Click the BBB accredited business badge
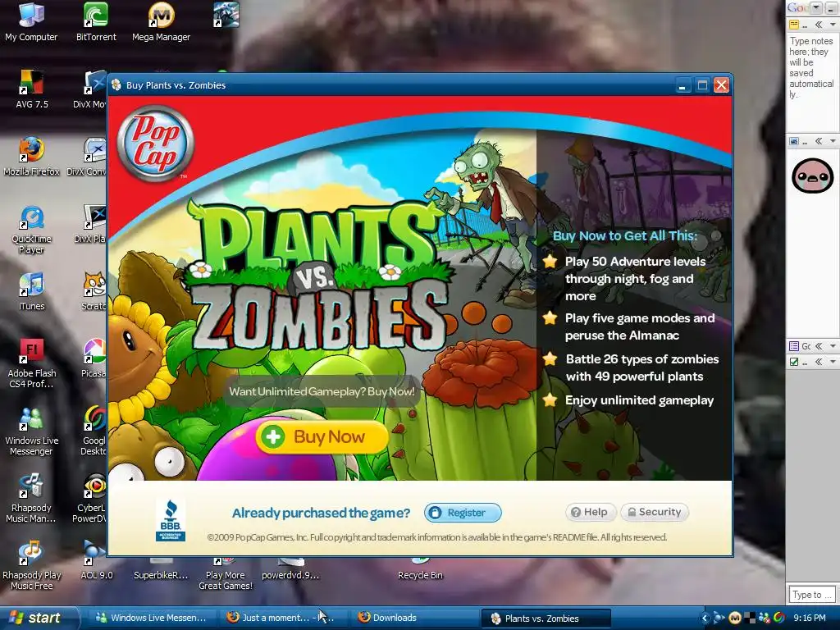 [x=171, y=520]
